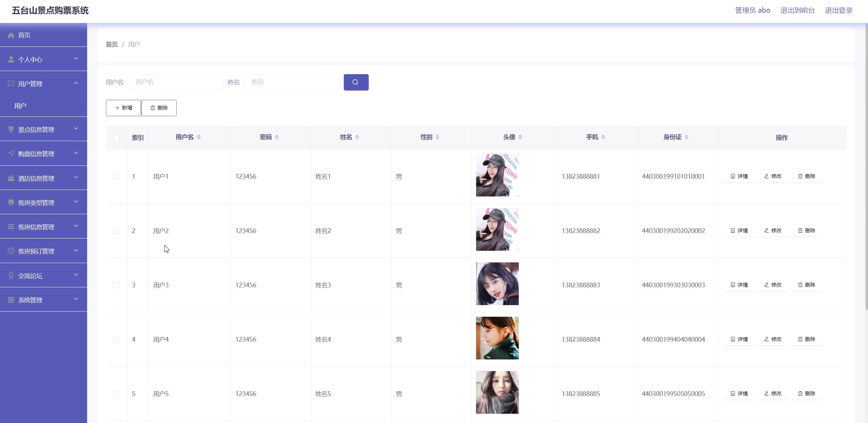
Task: Click the 酒店信息管理 briefcase icon
Action: (11, 178)
